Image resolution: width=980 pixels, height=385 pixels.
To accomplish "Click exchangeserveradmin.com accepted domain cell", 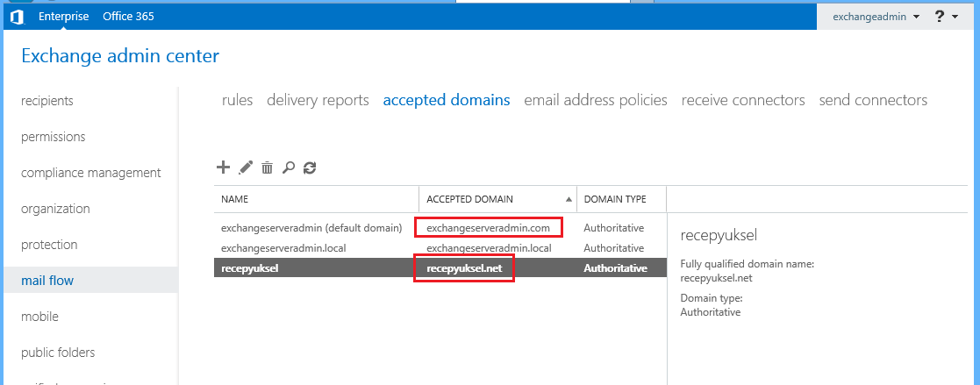I will pyautogui.click(x=488, y=228).
